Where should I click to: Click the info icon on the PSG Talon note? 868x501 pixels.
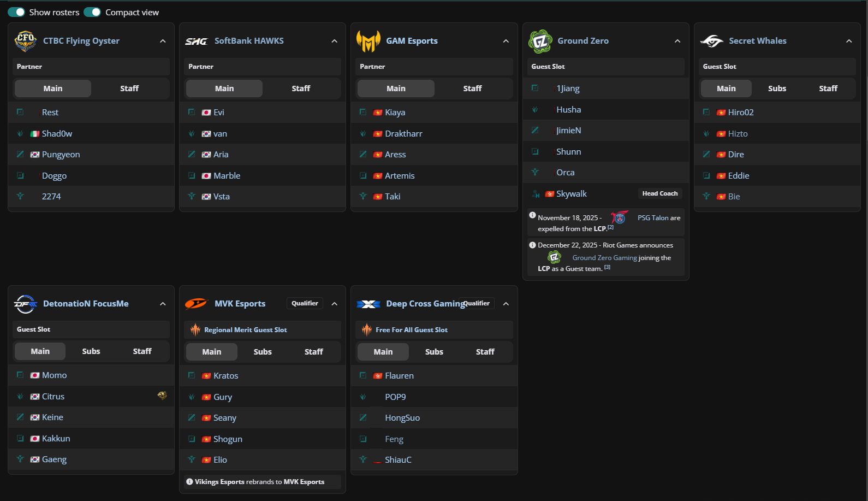pos(532,215)
